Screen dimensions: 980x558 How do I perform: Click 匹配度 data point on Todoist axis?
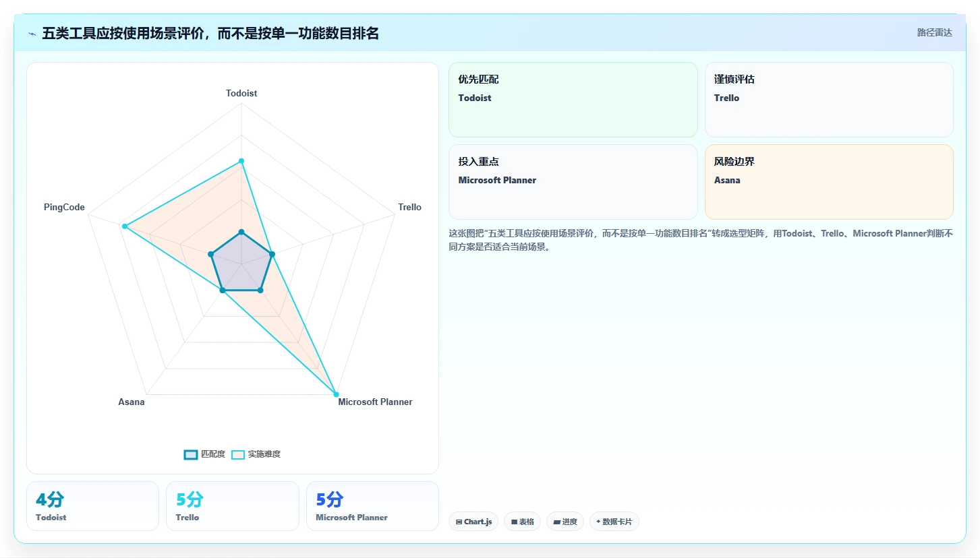click(x=241, y=232)
